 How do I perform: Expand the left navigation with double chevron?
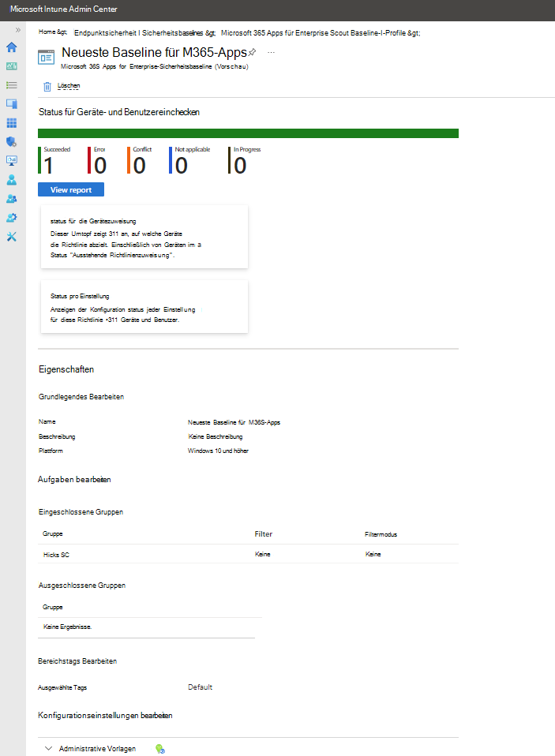tap(18, 30)
